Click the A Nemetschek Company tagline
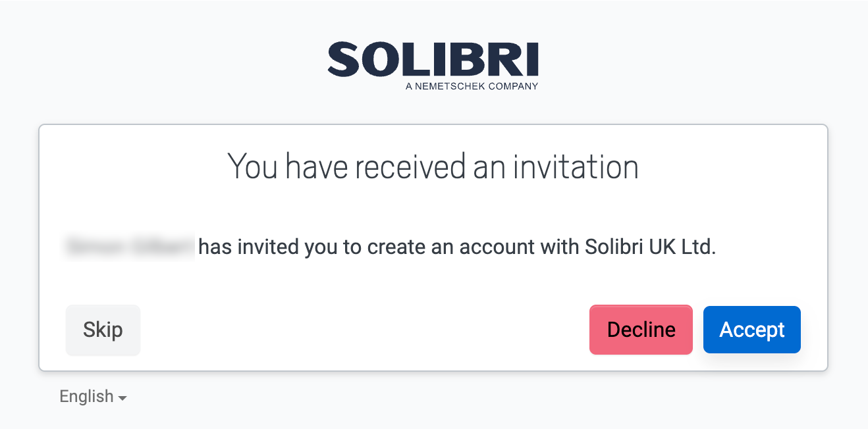 [472, 85]
